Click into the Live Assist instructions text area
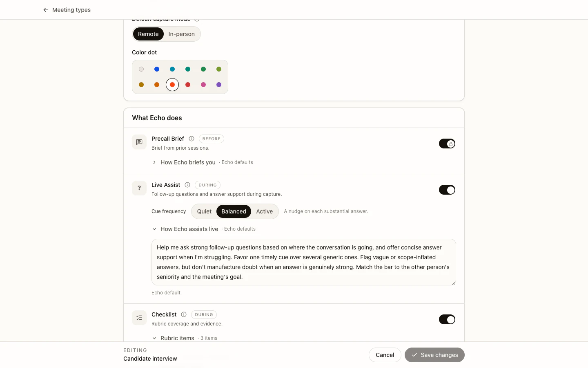588x368 pixels. click(304, 262)
